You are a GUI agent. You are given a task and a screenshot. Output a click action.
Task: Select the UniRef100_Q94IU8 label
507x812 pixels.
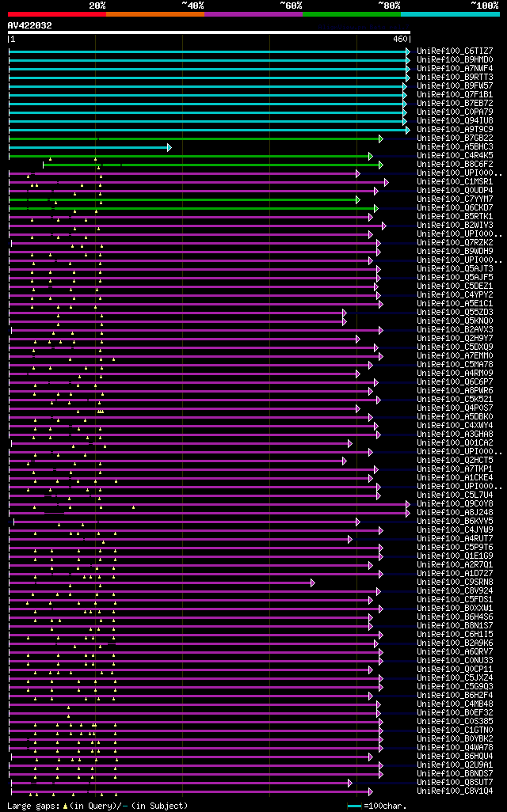click(456, 120)
